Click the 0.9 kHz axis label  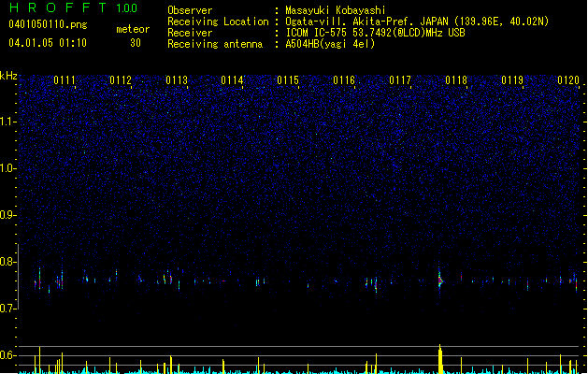pos(7,215)
